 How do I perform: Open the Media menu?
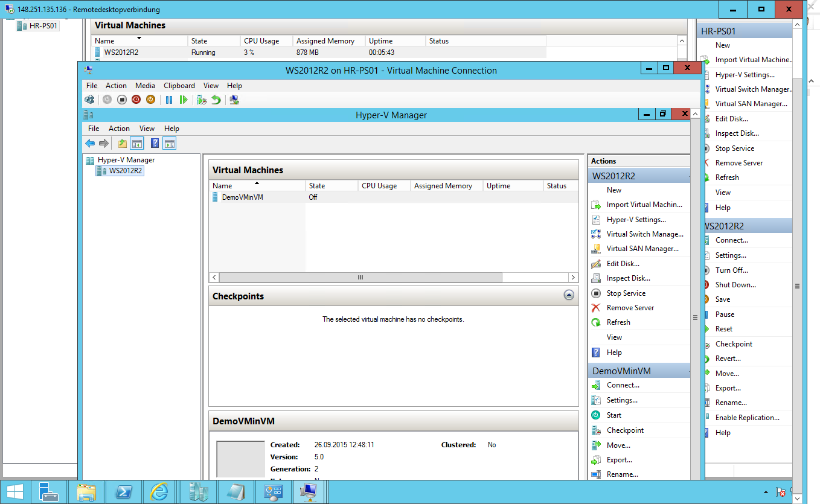[x=145, y=86]
